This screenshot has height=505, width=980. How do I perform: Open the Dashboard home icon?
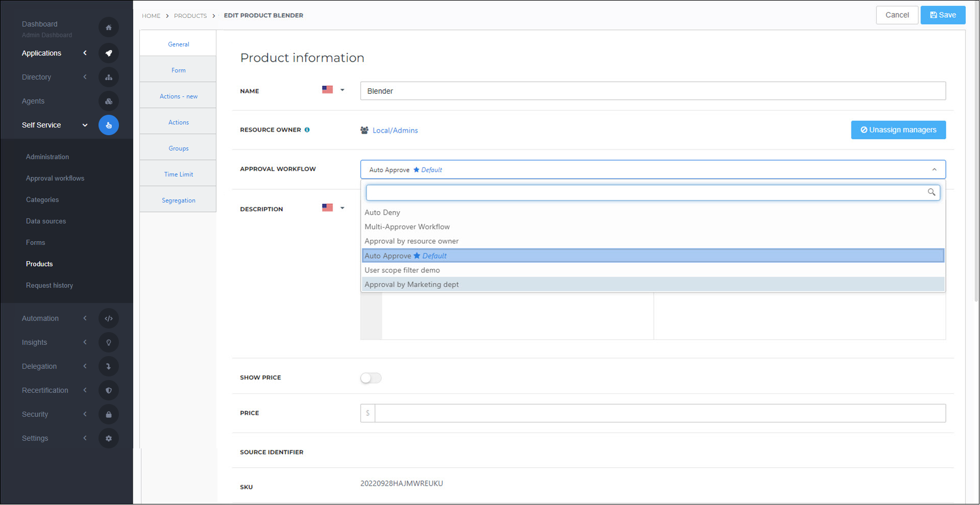(x=108, y=27)
